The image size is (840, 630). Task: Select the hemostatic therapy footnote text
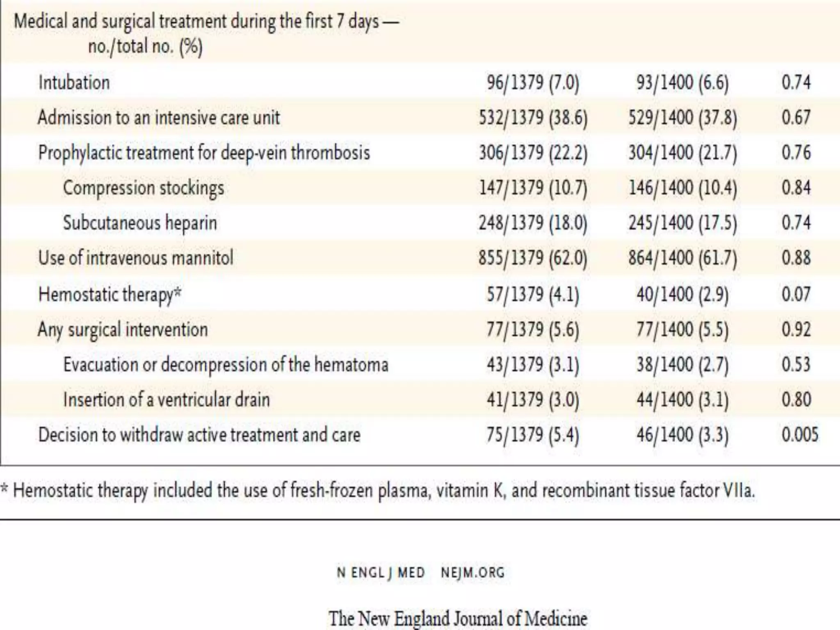[377, 491]
